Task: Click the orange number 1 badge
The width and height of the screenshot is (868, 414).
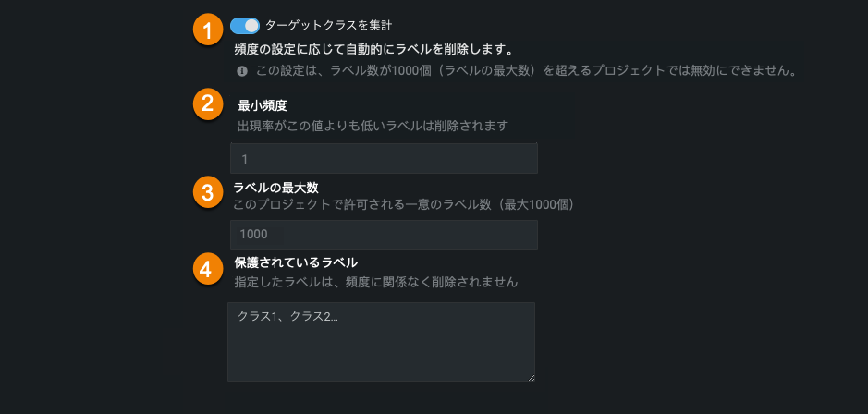Action: click(208, 30)
